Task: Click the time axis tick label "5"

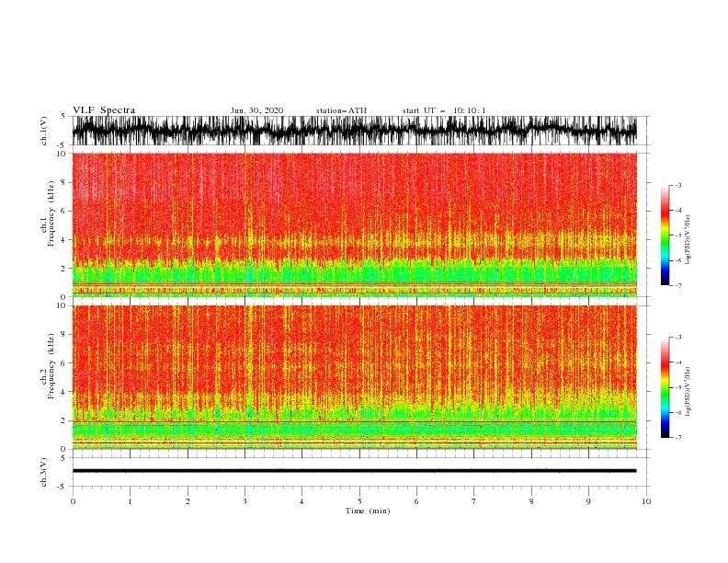Action: click(x=359, y=501)
